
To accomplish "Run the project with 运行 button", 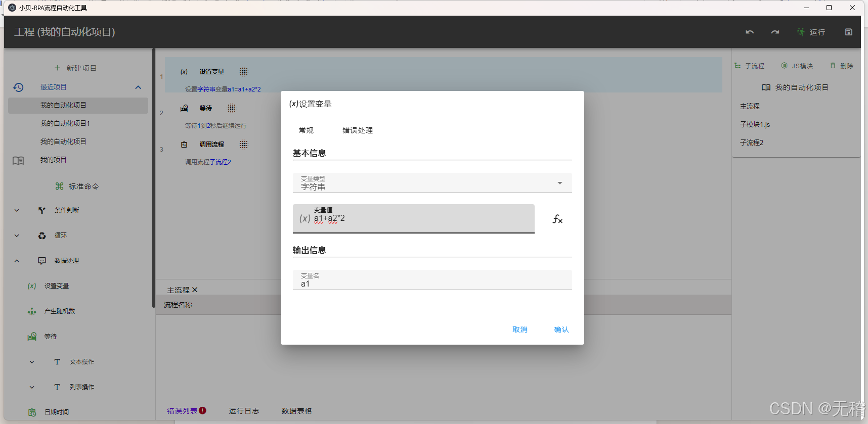I will (x=811, y=32).
